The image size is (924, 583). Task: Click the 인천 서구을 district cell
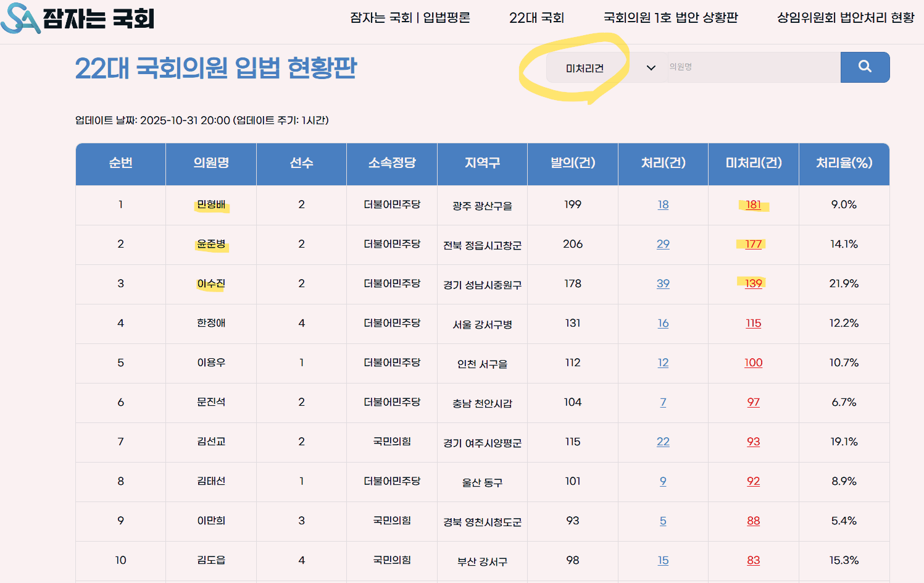pyautogui.click(x=482, y=364)
